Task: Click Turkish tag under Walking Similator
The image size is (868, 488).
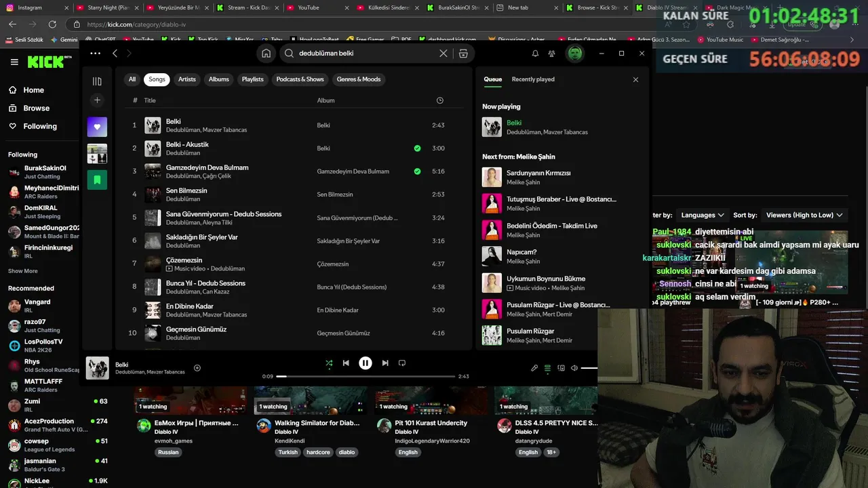Action: 288,452
